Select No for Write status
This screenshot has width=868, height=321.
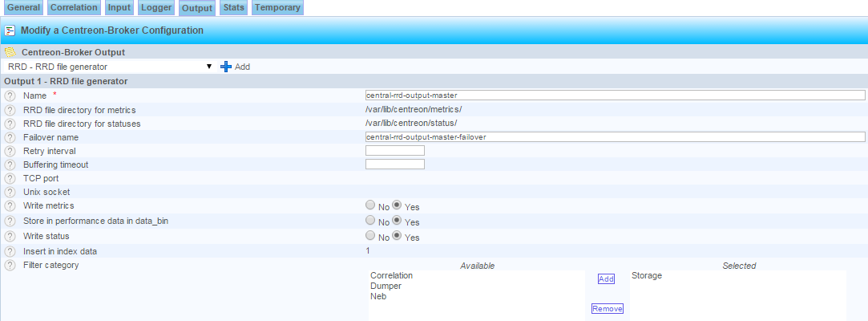point(370,236)
